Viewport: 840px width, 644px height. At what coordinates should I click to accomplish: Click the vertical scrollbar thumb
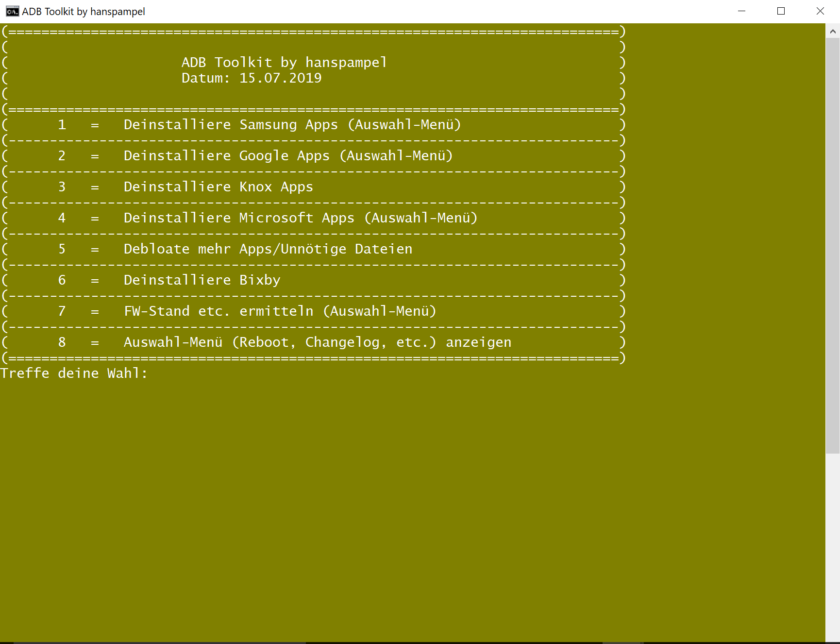coord(833,246)
